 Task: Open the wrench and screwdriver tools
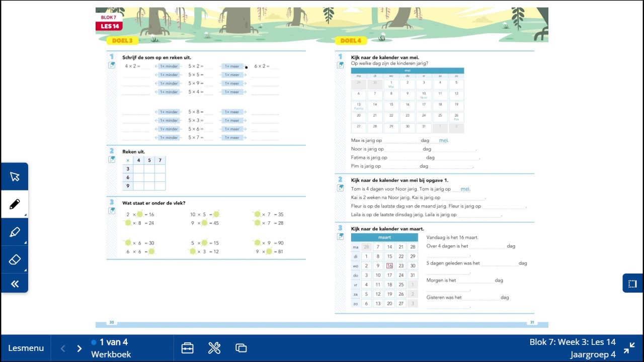pyautogui.click(x=214, y=348)
